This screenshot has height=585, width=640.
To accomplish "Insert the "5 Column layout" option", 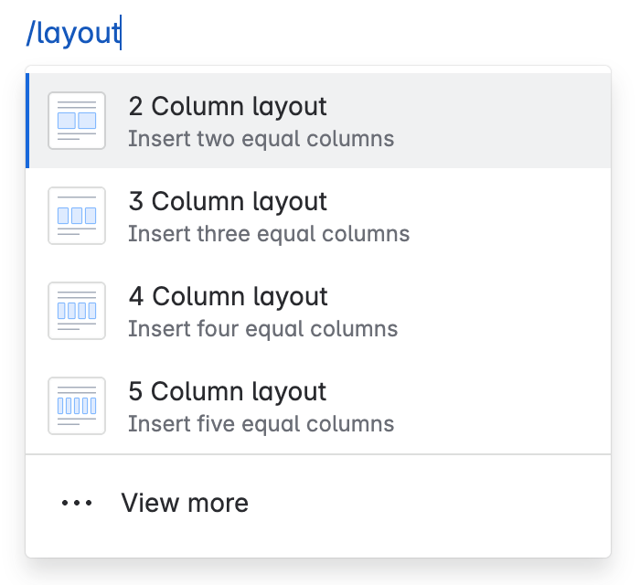I will coord(227,392).
